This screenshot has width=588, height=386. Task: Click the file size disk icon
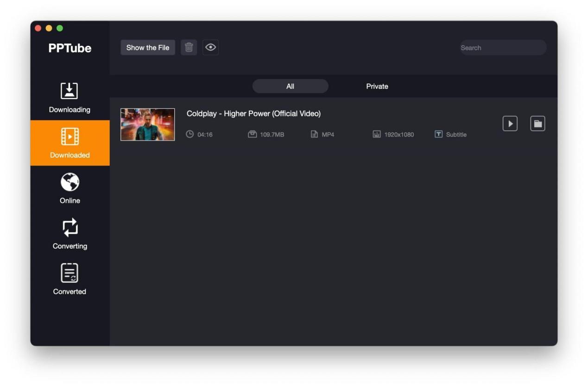click(252, 134)
